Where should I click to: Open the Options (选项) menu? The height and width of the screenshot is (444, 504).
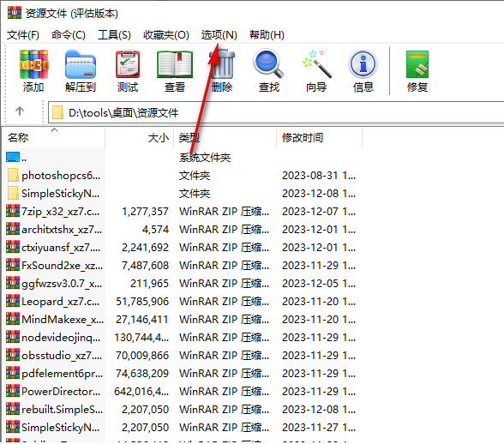point(219,35)
